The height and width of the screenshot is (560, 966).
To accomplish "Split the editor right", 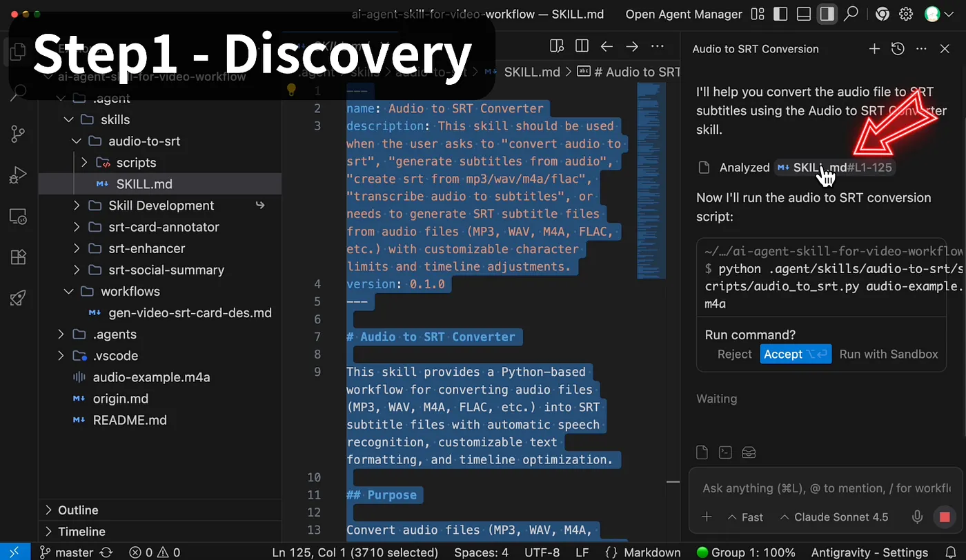I will pyautogui.click(x=582, y=46).
